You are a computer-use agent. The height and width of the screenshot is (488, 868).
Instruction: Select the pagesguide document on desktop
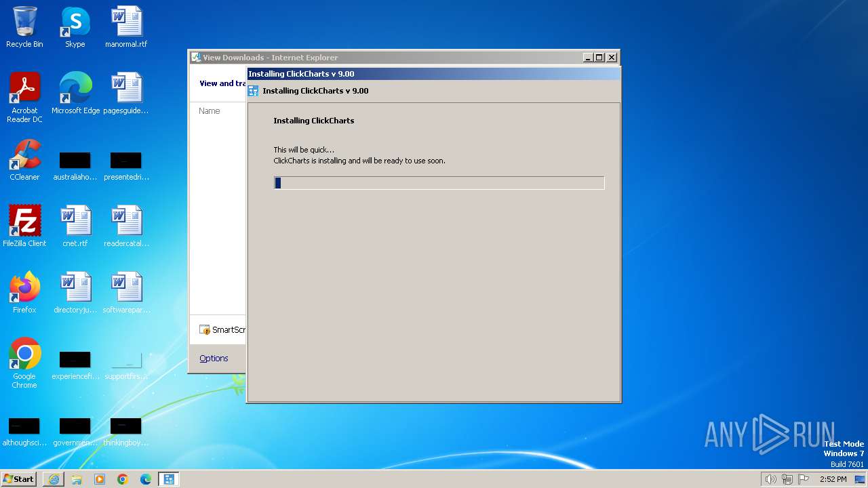click(x=126, y=94)
